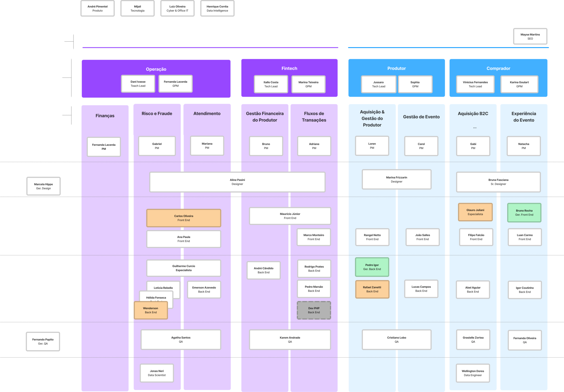Click the Wellington Dores Data Engineer card

coord(473,373)
